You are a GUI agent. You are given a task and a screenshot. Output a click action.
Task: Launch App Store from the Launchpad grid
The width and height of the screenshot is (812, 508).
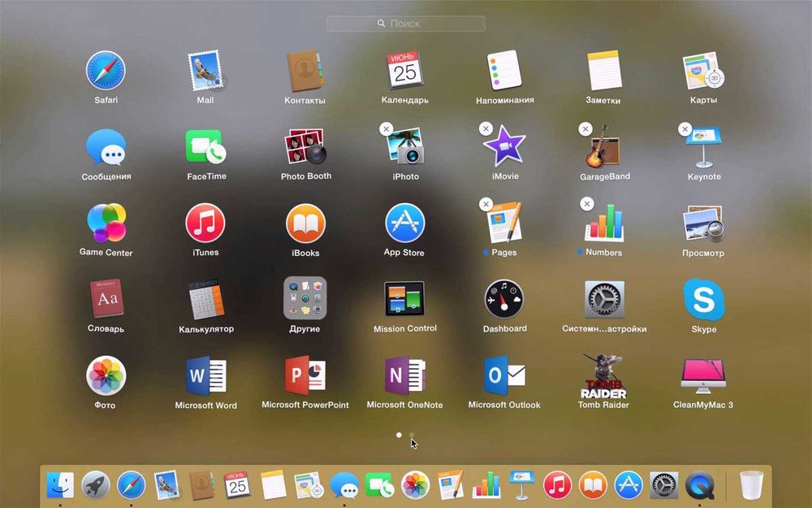point(405,223)
